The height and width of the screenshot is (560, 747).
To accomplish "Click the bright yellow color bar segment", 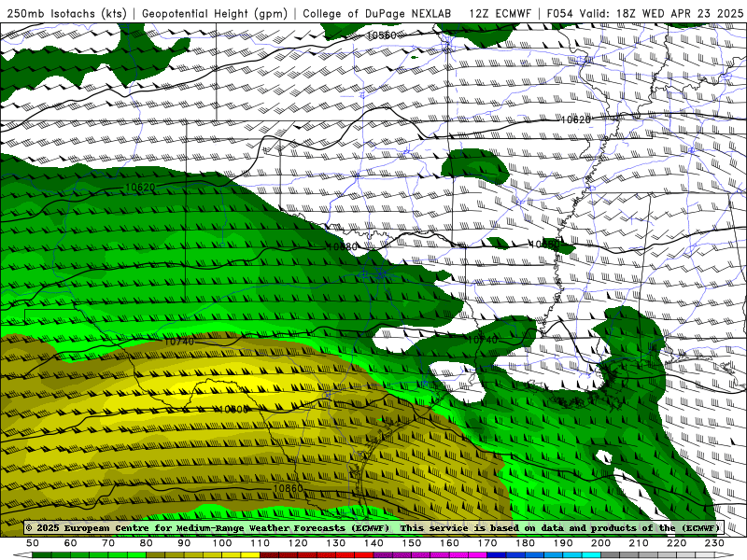I will pos(250,555).
